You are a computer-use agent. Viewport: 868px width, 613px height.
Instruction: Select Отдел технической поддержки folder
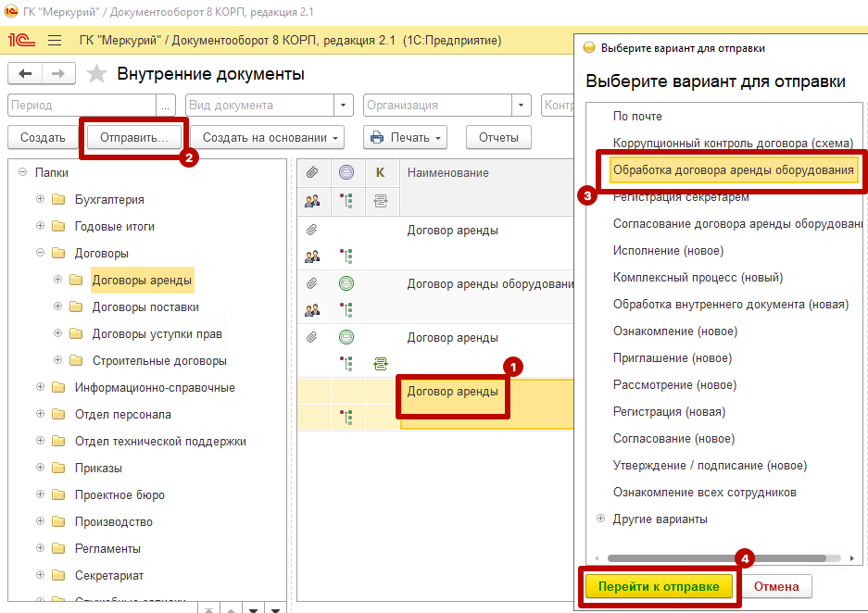click(160, 441)
